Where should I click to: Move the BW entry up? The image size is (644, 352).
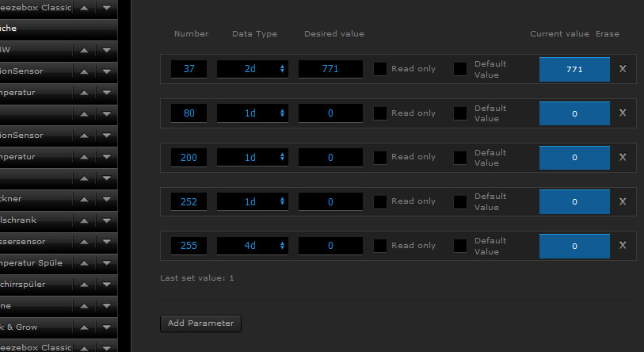(x=84, y=50)
